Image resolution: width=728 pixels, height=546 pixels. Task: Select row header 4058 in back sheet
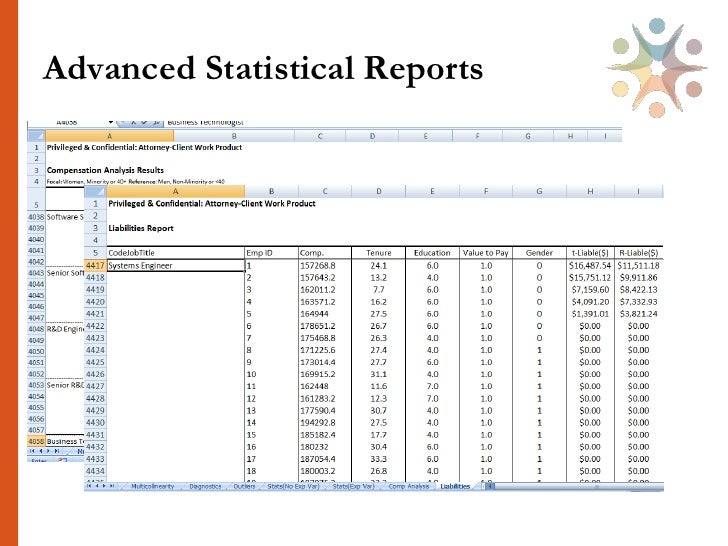tap(36, 441)
